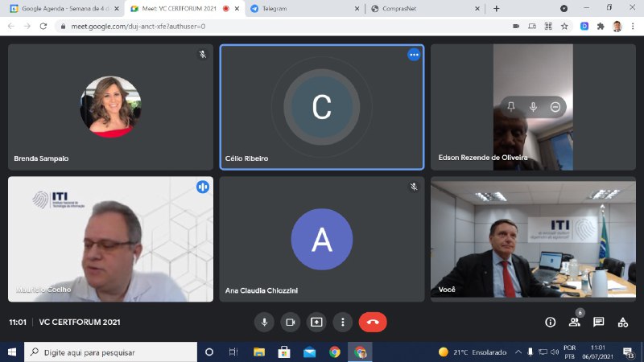Remove Edson Rezende de Oliveira from the call
Image resolution: width=644 pixels, height=362 pixels.
click(555, 107)
